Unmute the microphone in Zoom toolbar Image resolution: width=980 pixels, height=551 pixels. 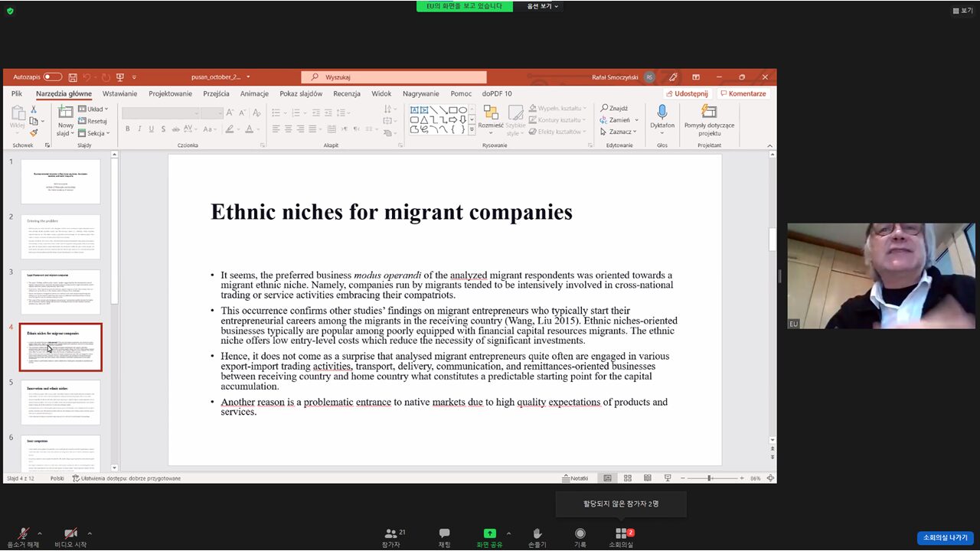point(23,533)
